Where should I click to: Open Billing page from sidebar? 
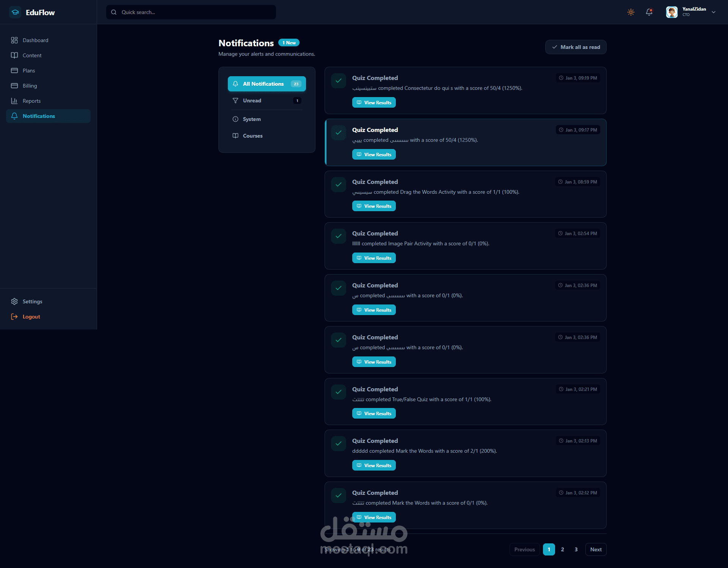tap(30, 86)
